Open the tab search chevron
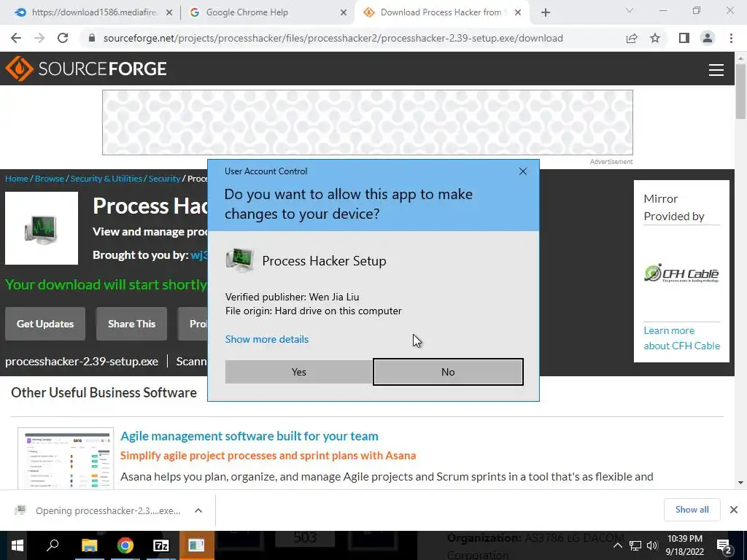Screen dimensions: 747x560 630,10
